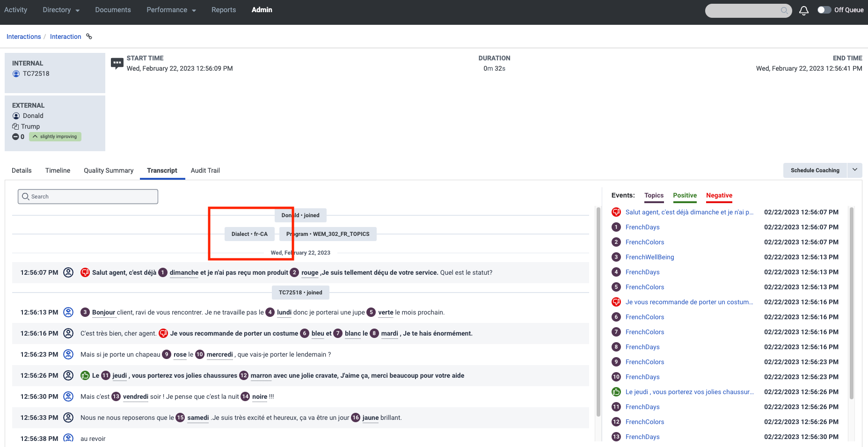The image size is (868, 447).
Task: Click the transcript Search input field
Action: pos(88,196)
